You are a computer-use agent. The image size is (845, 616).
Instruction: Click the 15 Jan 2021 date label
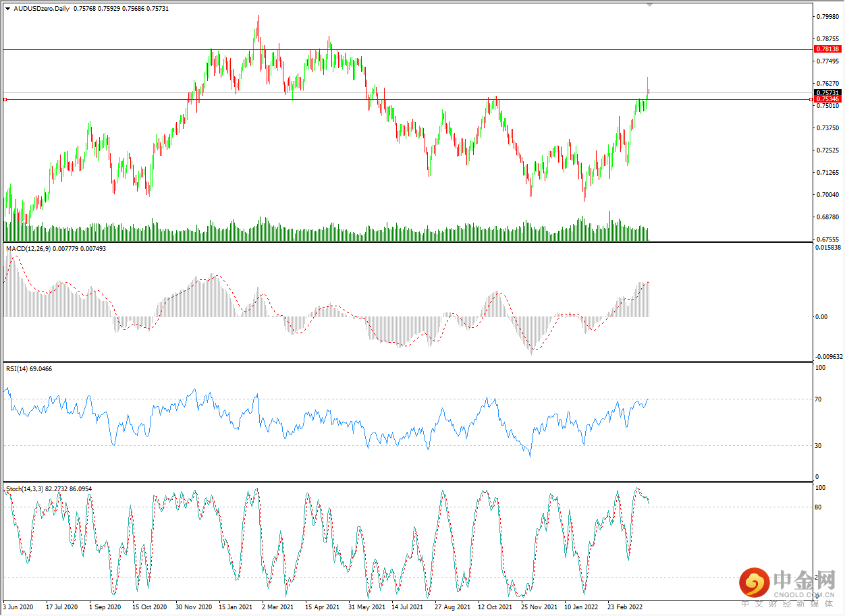[x=236, y=607]
